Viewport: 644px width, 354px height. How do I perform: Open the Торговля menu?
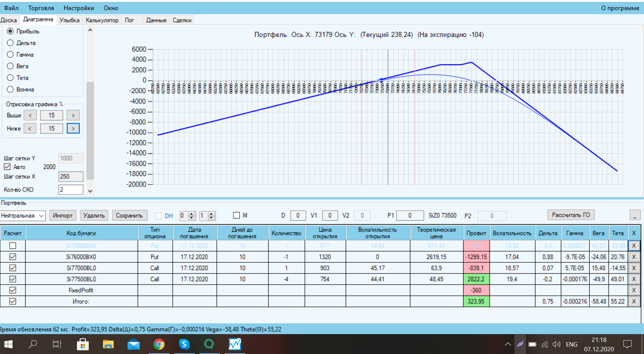41,8
